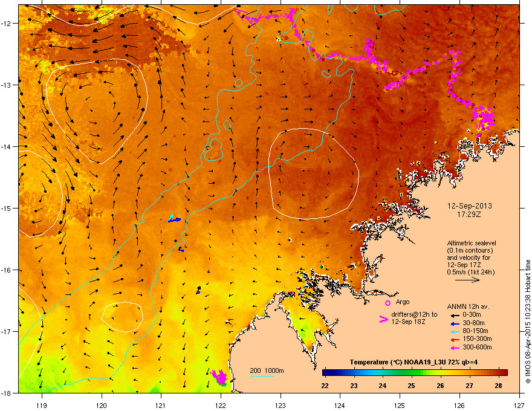Viewport: 532px width, 411px height.
Task: Click the temperature color bar
Action: click(x=415, y=373)
